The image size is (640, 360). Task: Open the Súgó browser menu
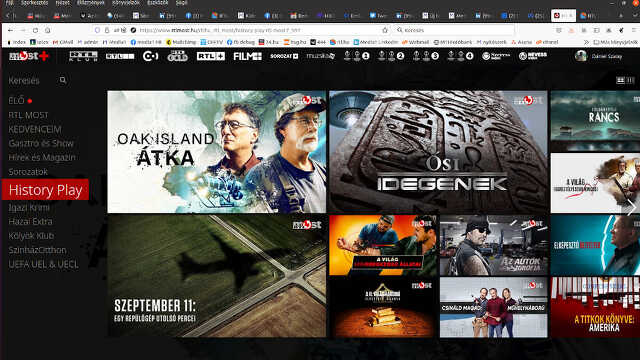pyautogui.click(x=182, y=2)
